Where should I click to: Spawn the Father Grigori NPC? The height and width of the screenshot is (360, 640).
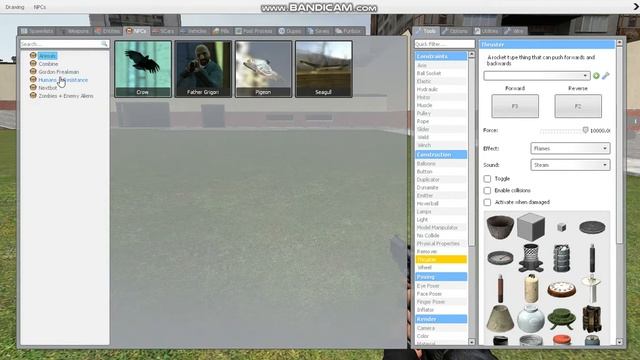click(203, 69)
